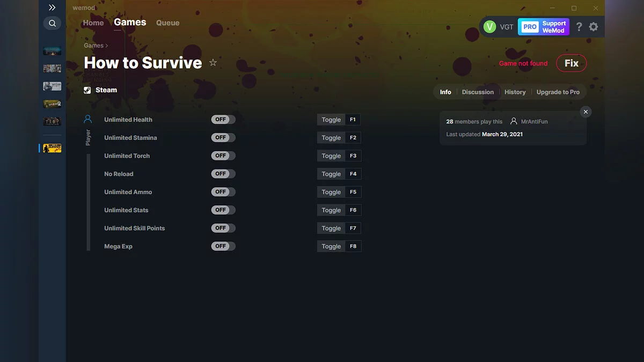Toggle Unlimited Stamina switch
The image size is (644, 362).
[x=223, y=137]
